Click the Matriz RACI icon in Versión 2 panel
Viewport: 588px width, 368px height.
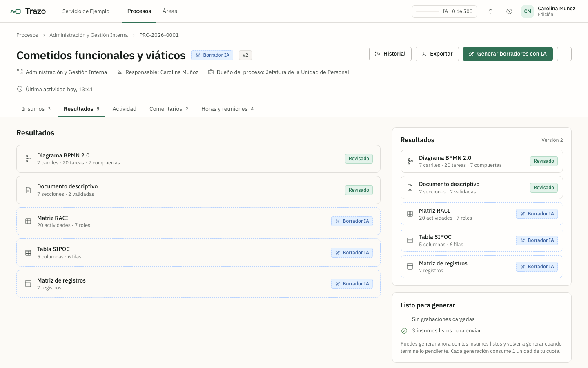[x=410, y=214]
